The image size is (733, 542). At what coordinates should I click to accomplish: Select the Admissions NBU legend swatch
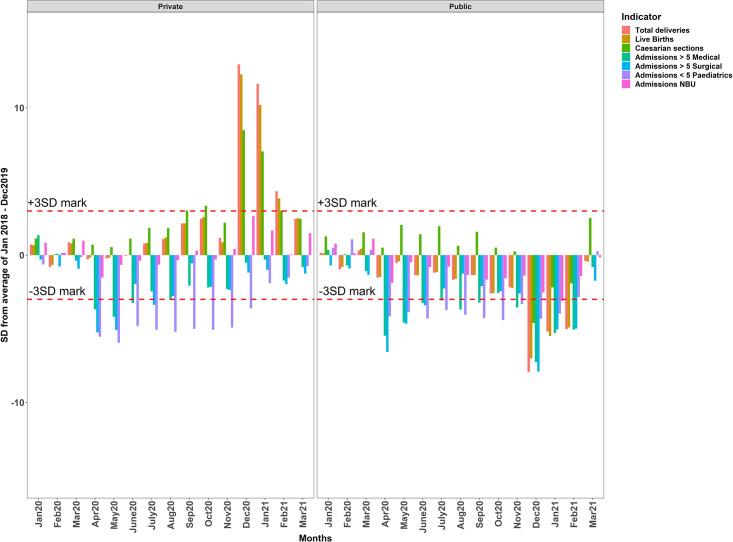point(625,84)
